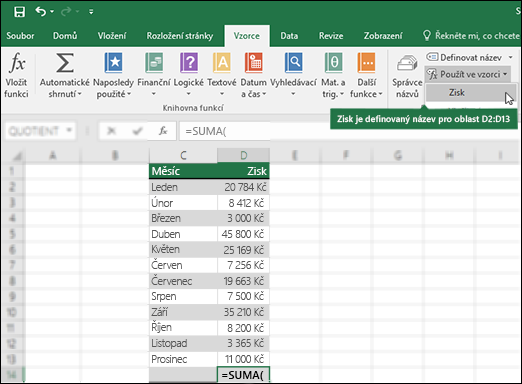Open the Logické functions icon
Viewport: 522px width, 384px height.
click(x=189, y=62)
